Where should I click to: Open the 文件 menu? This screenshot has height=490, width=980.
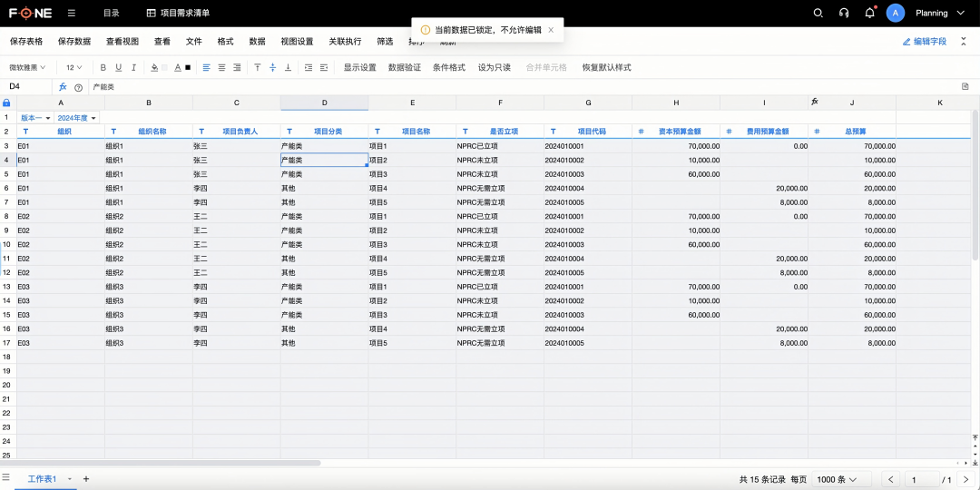pos(194,41)
